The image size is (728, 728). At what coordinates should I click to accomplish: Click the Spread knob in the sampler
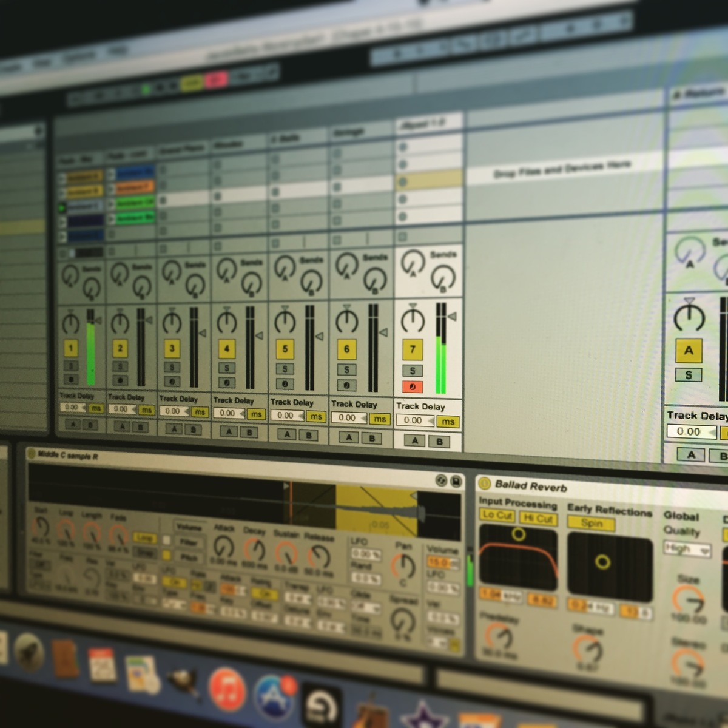pyautogui.click(x=403, y=621)
